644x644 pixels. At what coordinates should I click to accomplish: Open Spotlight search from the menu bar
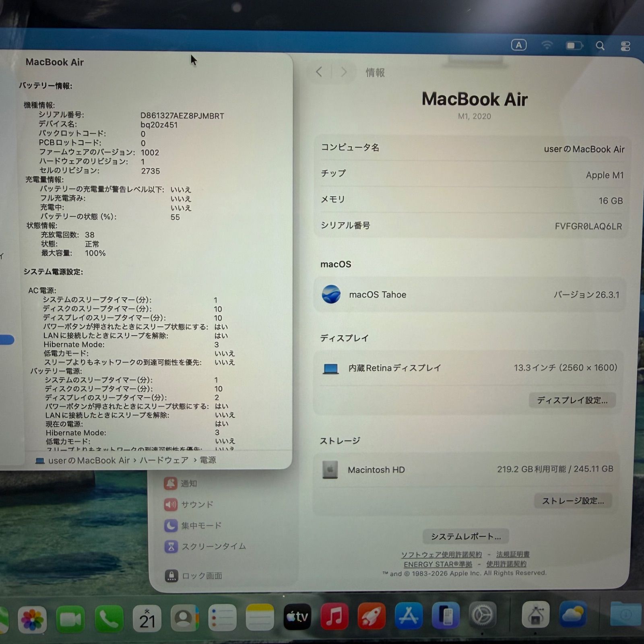click(x=600, y=46)
